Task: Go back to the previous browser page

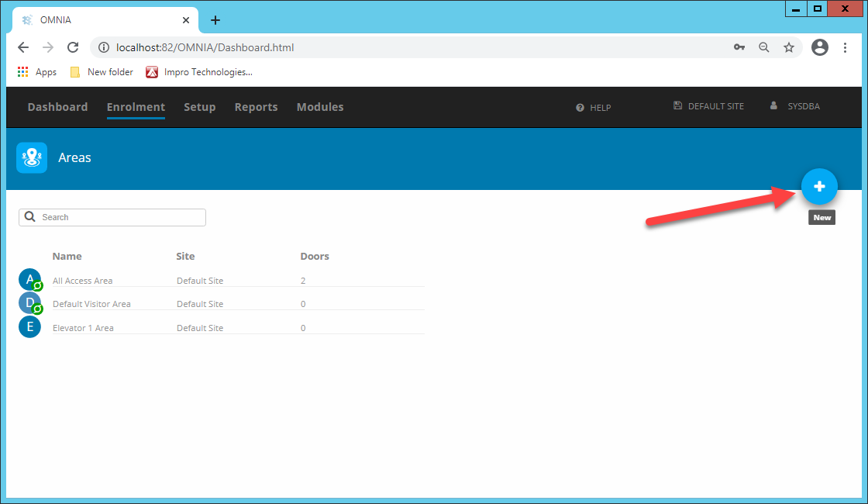Action: 23,47
